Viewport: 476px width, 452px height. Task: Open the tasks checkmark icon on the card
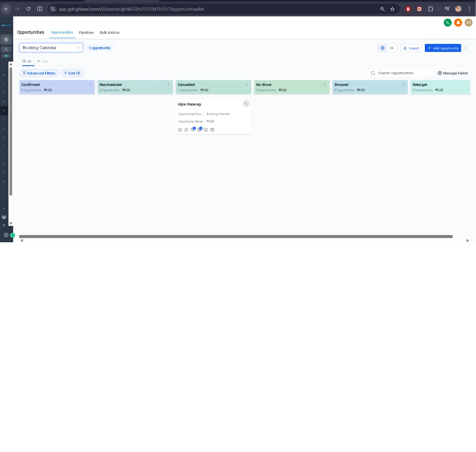coord(205,130)
